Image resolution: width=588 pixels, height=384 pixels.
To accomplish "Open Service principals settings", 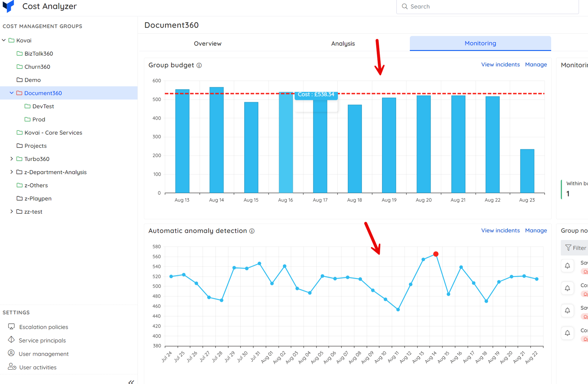I will (x=42, y=340).
